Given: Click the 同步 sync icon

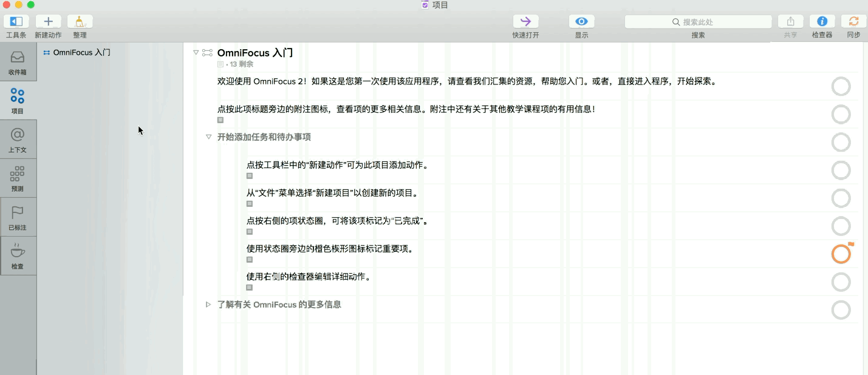Looking at the screenshot, I should [x=854, y=21].
